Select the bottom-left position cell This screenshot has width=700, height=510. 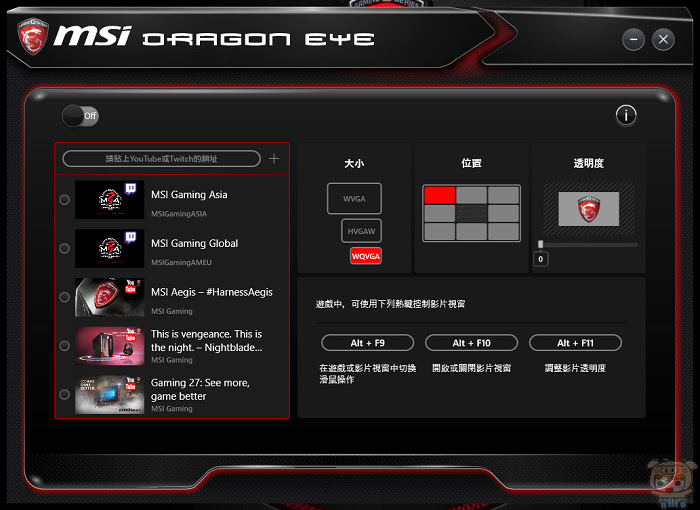tap(440, 232)
